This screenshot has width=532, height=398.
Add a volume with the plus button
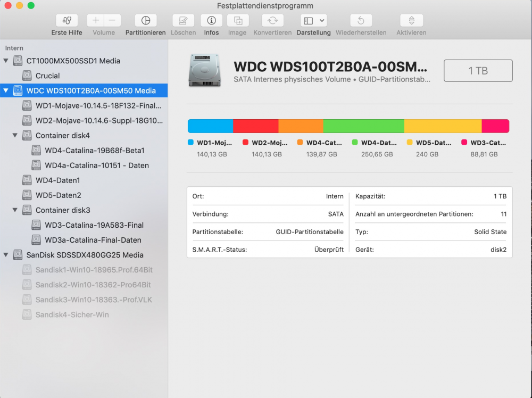click(95, 21)
